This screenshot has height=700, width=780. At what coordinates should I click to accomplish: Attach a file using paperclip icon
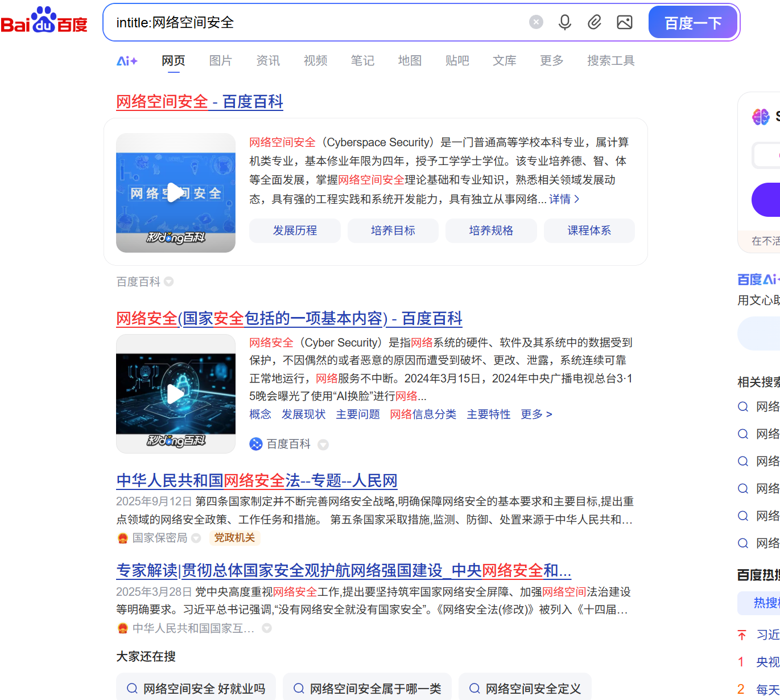pyautogui.click(x=595, y=22)
